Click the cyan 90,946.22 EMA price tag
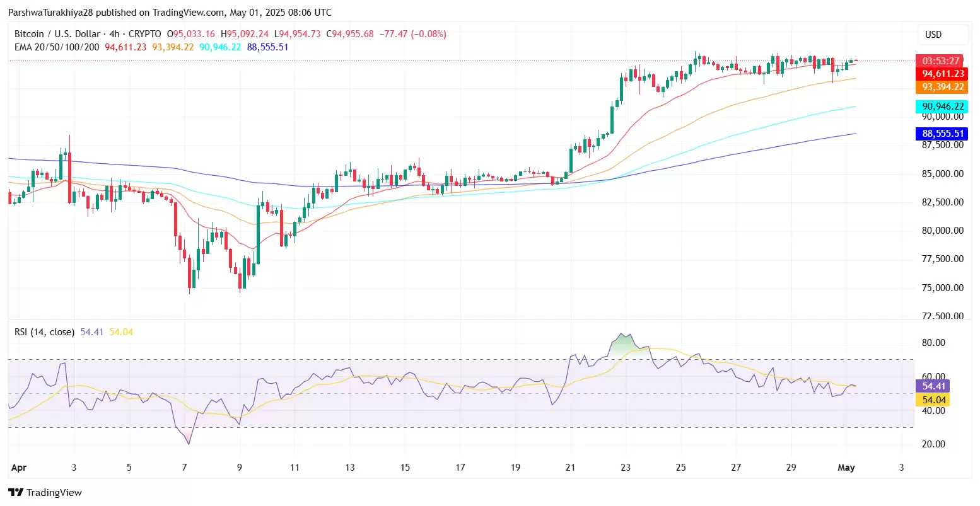Image resolution: width=980 pixels, height=506 pixels. click(942, 106)
